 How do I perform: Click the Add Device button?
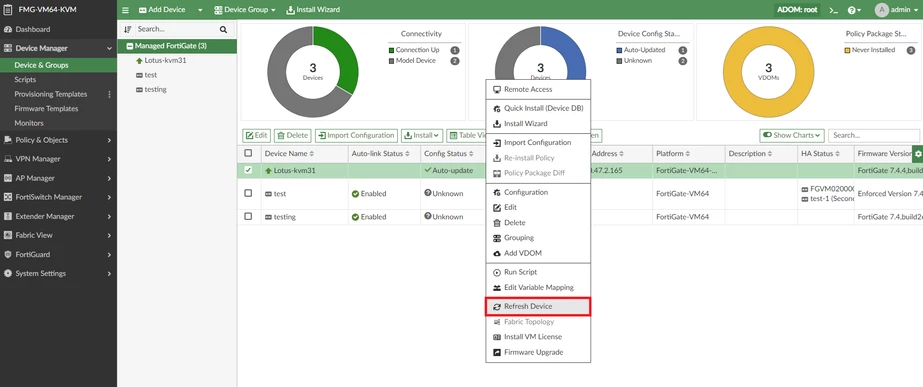pyautogui.click(x=162, y=10)
